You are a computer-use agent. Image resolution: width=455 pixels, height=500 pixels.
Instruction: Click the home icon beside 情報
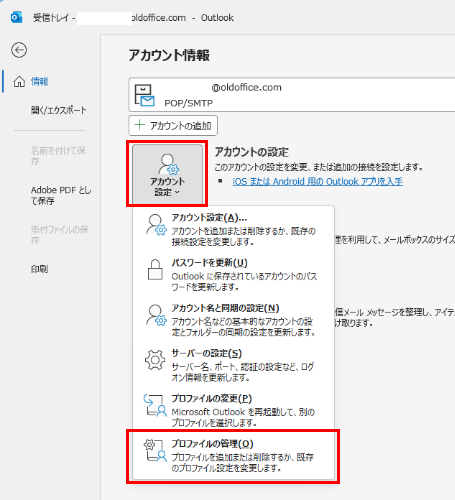(x=19, y=81)
